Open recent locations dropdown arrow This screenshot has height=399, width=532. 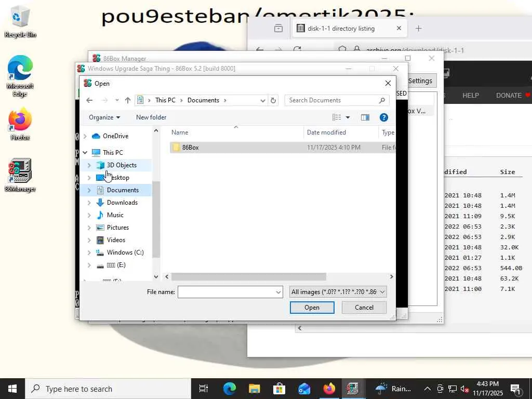[117, 100]
